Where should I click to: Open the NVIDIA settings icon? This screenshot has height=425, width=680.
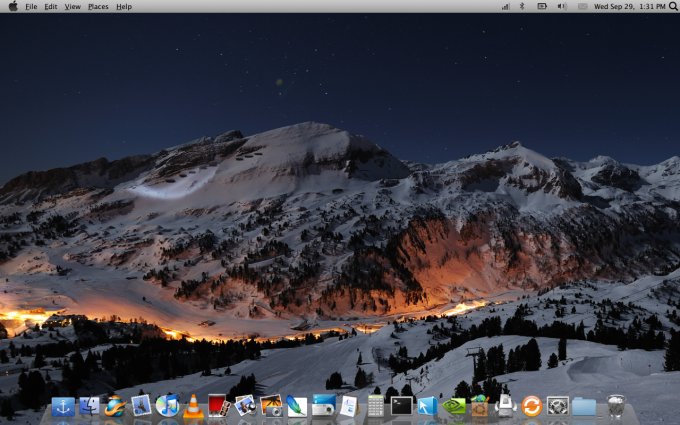coord(454,406)
